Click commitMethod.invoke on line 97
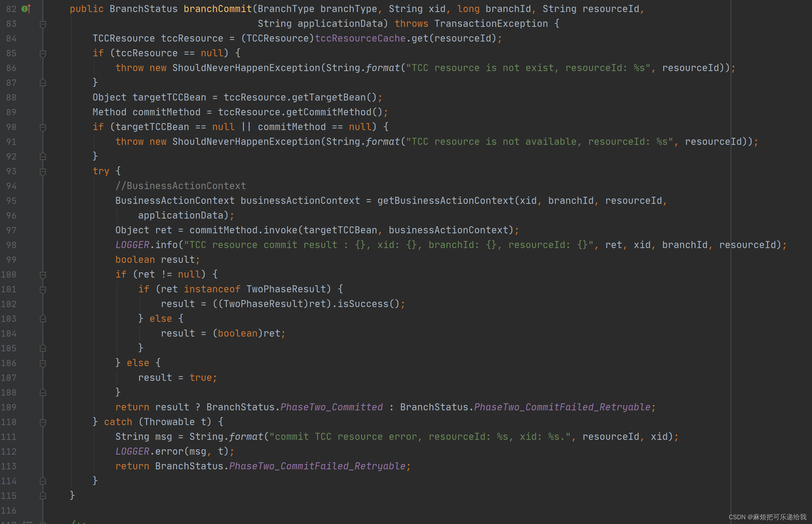Screen dimensions: 812x524 243,230
